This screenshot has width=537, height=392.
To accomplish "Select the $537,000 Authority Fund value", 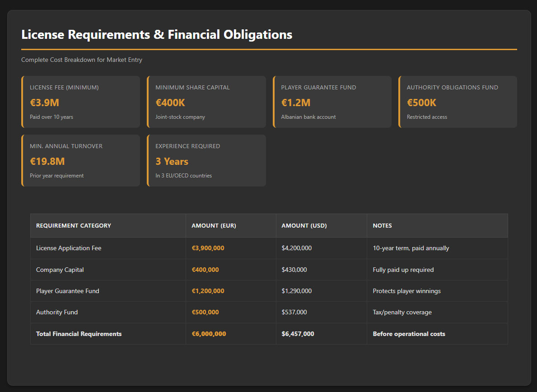I will pos(294,312).
